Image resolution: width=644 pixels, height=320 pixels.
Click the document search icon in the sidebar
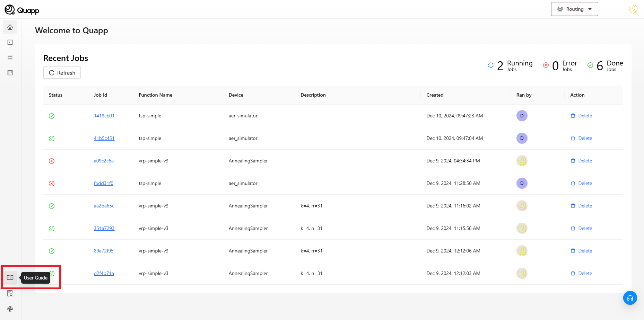10,293
